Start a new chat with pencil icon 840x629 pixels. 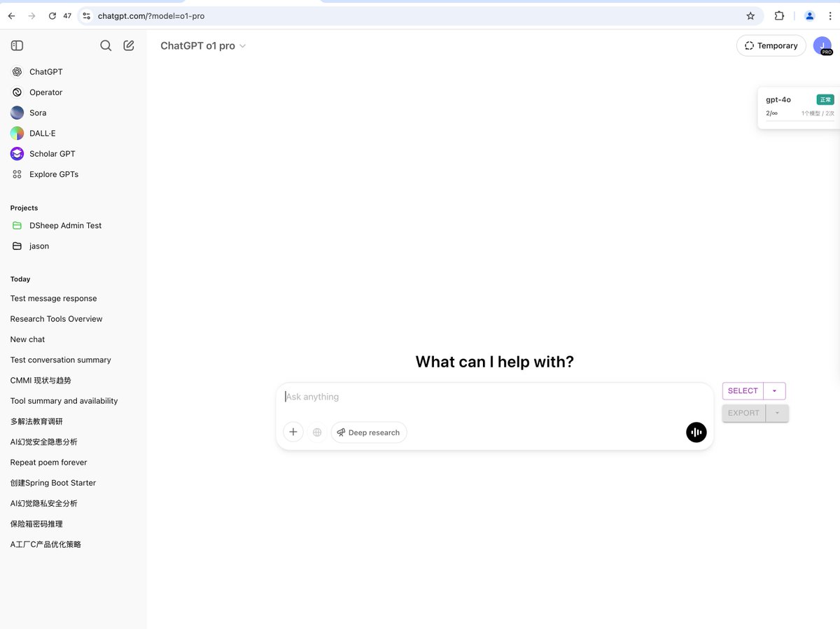[x=129, y=45]
